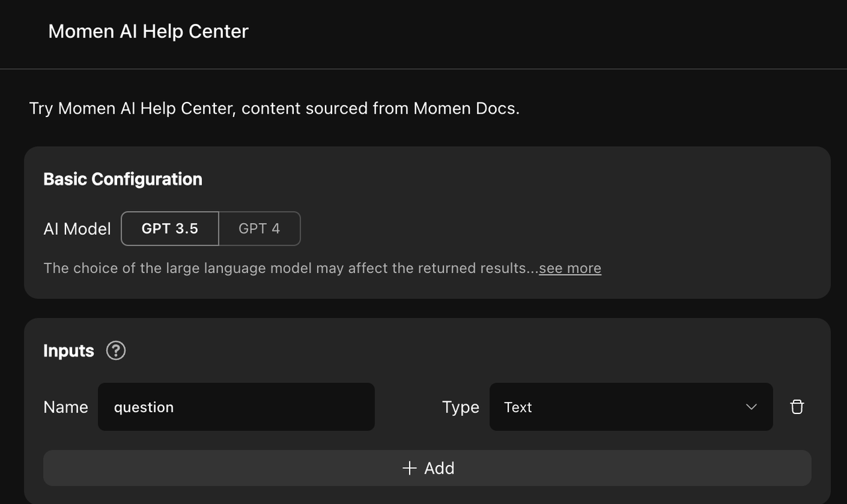The height and width of the screenshot is (504, 847).
Task: Delete the question input with trash icon
Action: [x=797, y=407]
